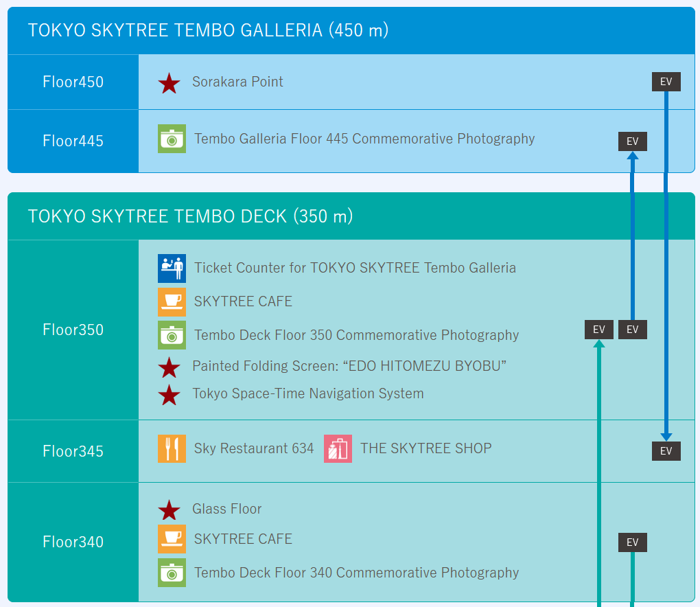Select Tembo Deck Floor 350 Commemorative Photography text

tap(356, 335)
